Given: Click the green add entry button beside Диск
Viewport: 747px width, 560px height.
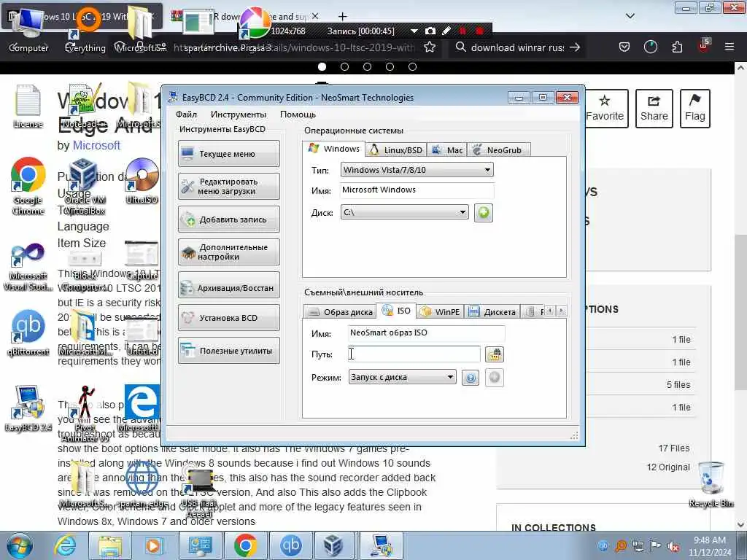Looking at the screenshot, I should click(483, 212).
